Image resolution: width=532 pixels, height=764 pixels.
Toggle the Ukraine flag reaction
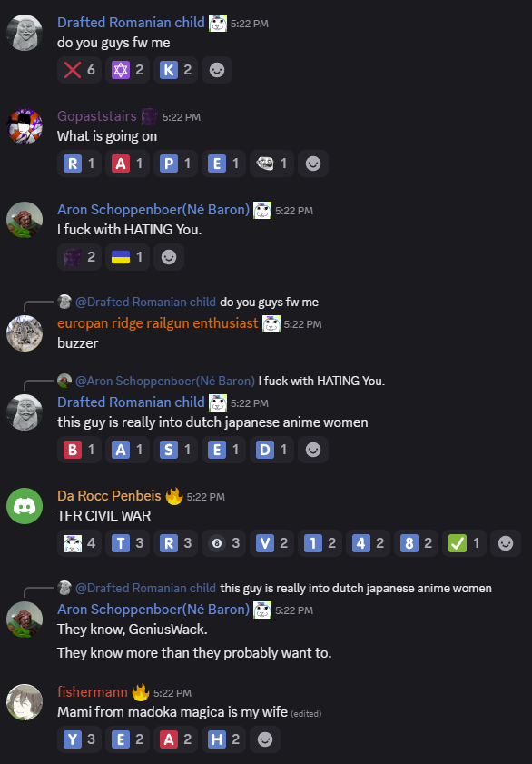[x=127, y=257]
